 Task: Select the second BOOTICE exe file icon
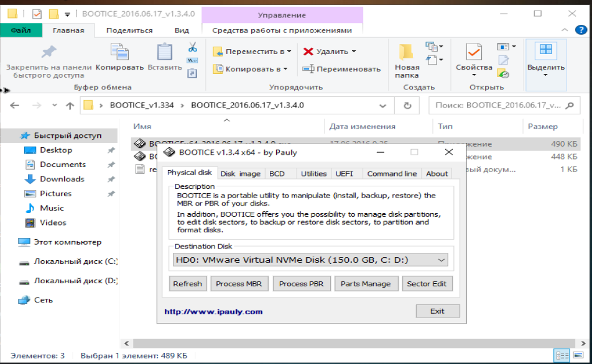tap(140, 156)
